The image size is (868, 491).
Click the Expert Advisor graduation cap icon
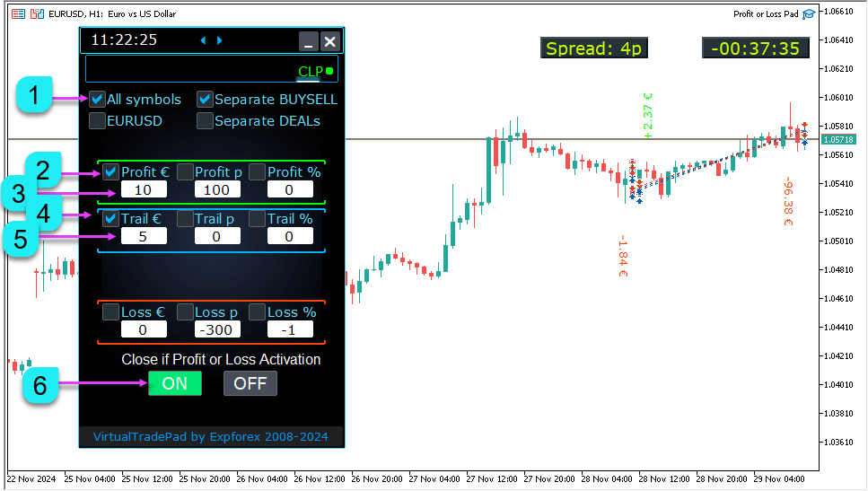tap(809, 13)
